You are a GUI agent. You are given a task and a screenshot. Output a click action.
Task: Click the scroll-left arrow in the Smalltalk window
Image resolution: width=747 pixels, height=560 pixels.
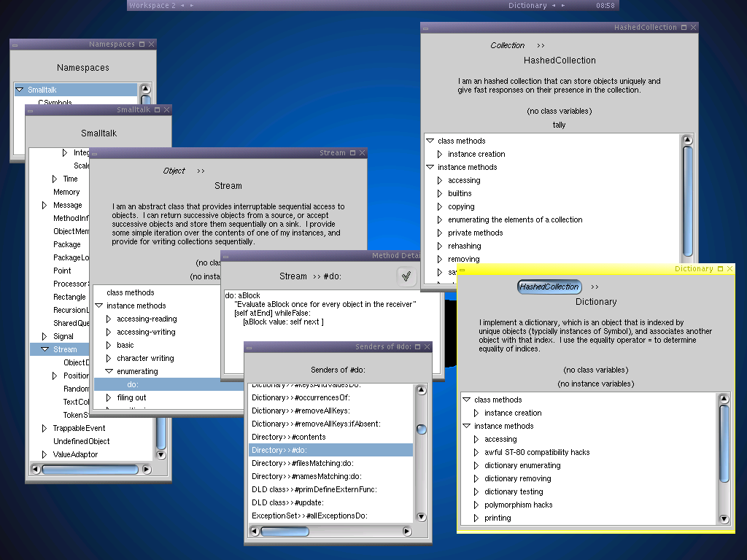[x=36, y=469]
